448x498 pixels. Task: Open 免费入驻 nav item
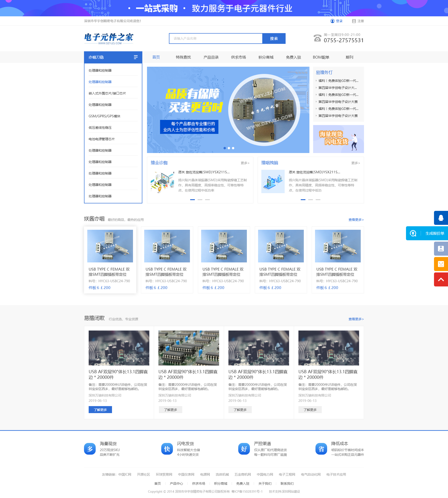293,57
